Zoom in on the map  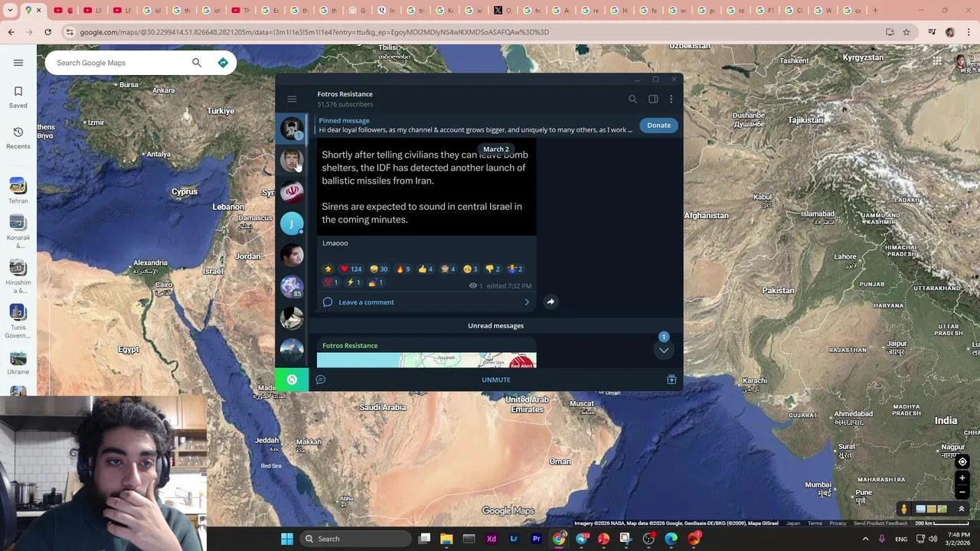coord(962,478)
